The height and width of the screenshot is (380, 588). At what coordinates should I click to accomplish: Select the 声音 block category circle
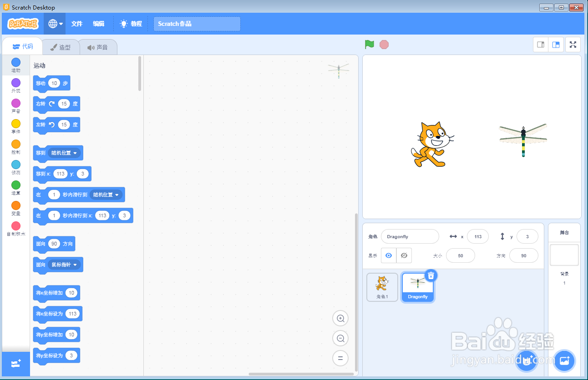16,103
